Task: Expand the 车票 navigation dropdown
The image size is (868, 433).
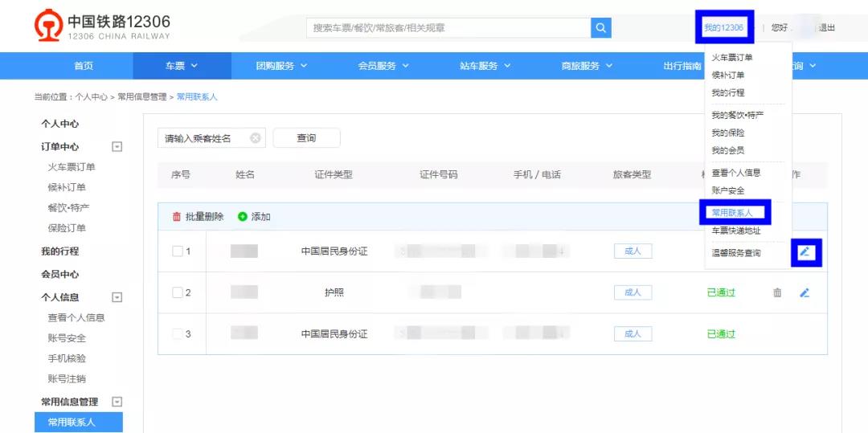Action: click(x=182, y=66)
